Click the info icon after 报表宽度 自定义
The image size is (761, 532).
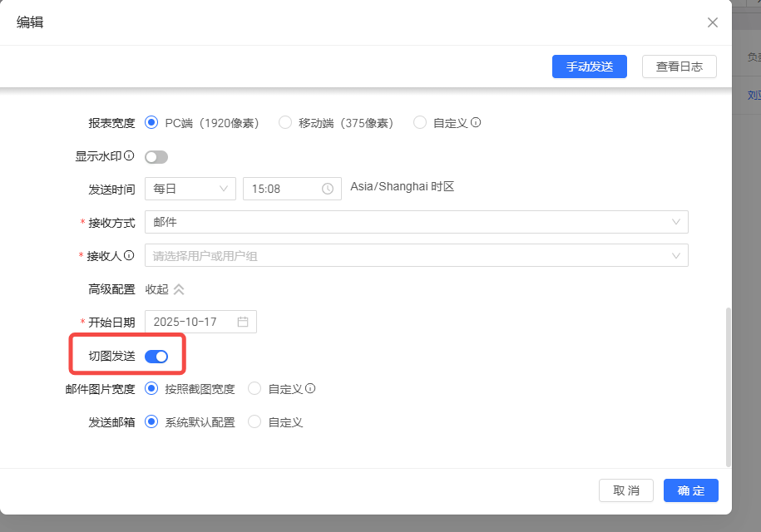(x=476, y=123)
